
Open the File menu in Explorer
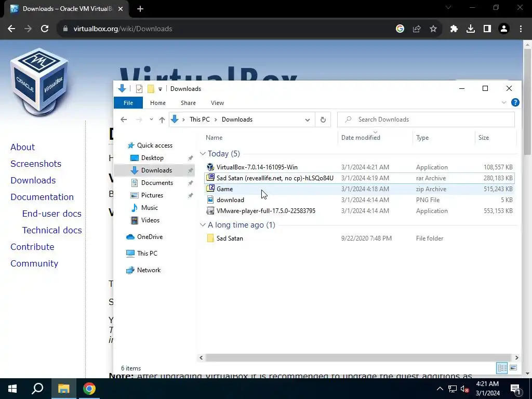(128, 103)
